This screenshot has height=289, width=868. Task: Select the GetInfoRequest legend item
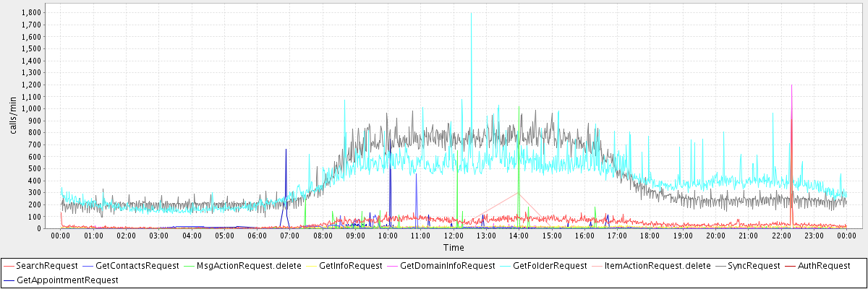click(349, 266)
